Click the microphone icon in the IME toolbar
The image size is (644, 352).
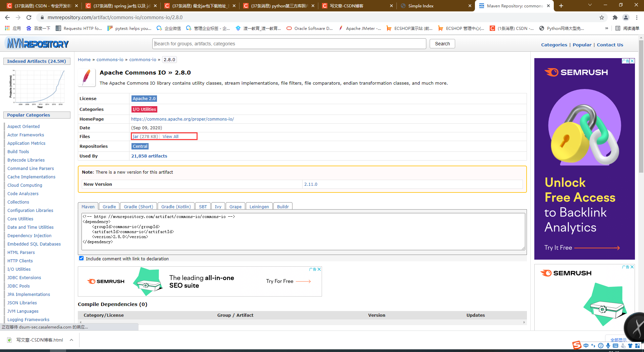click(608, 346)
